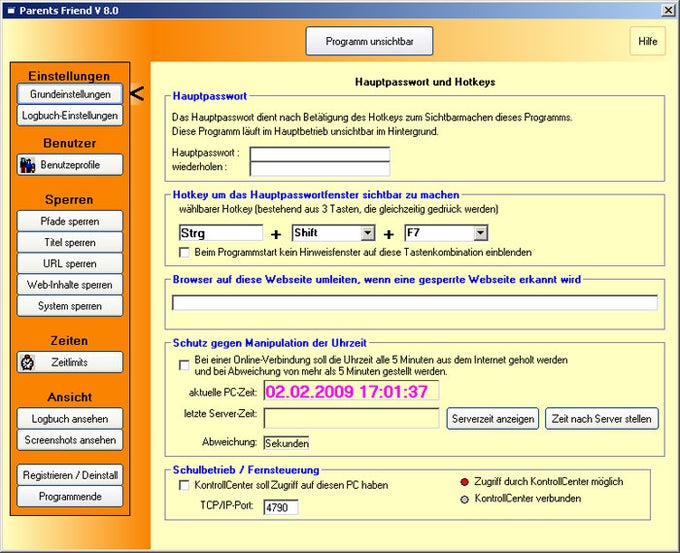Viewport: 680px width, 553px height.
Task: Click Serverzeit anzeigen button
Action: click(493, 419)
